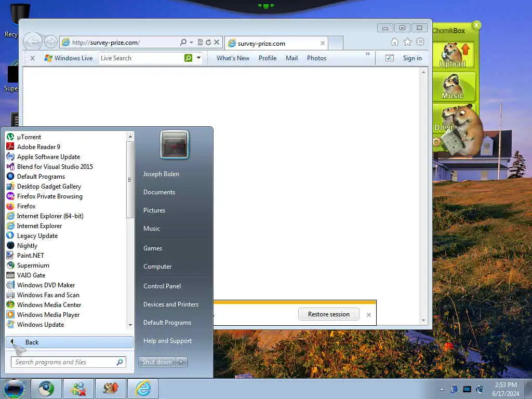Open Games from Start menu

coord(153,248)
